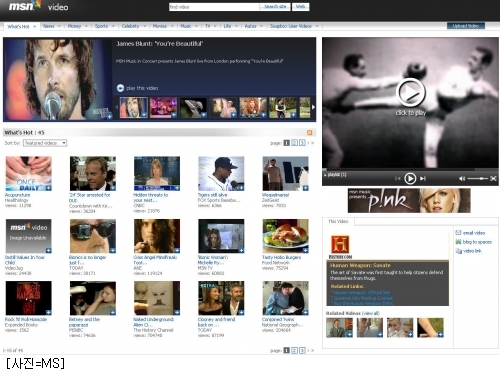The width and height of the screenshot is (500, 375).
Task: Select the What's Hot tab
Action: 21,26
